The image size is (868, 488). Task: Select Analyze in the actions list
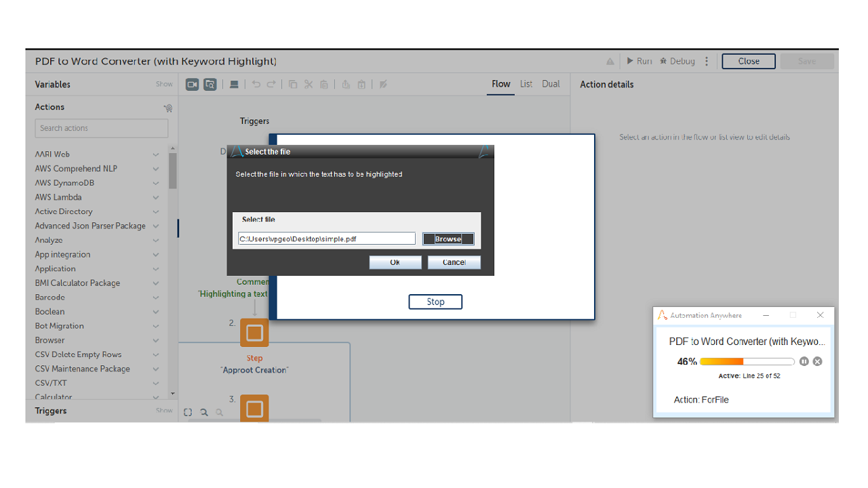(x=49, y=240)
